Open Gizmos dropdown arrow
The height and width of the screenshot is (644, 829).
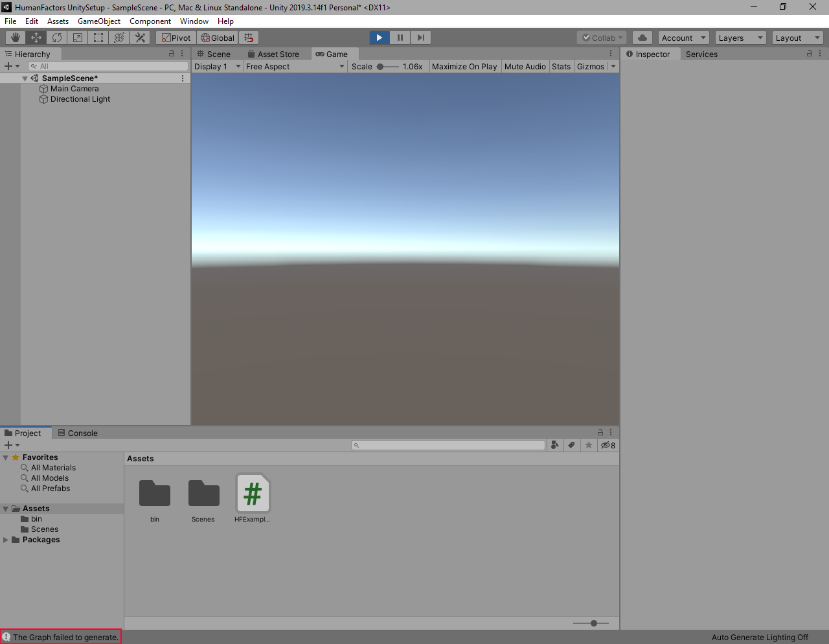pos(613,66)
